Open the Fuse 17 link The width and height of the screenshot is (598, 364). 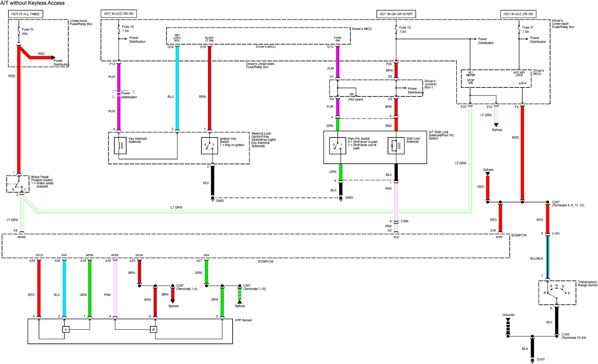528,27
